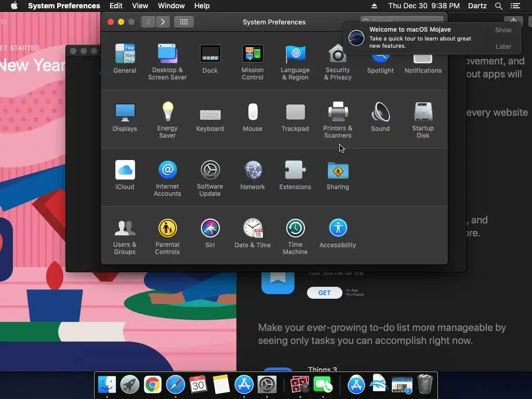
Task: Open the Displays preferences pane
Action: pyautogui.click(x=125, y=117)
